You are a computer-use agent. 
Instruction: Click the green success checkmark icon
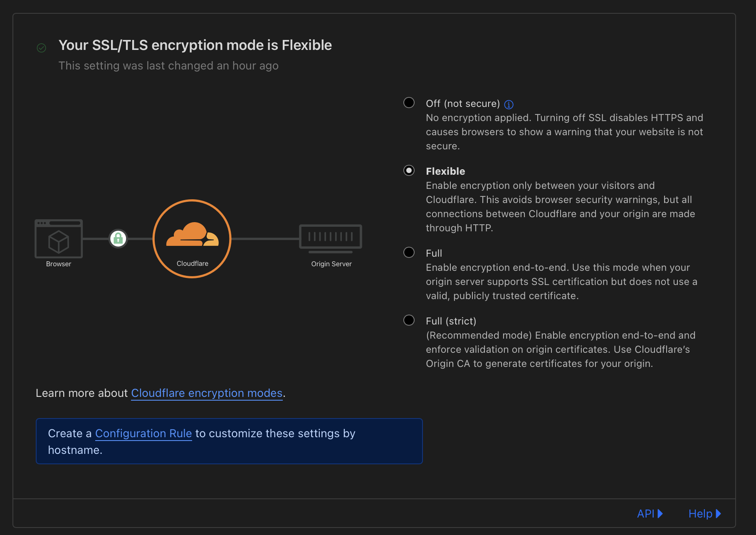[42, 48]
